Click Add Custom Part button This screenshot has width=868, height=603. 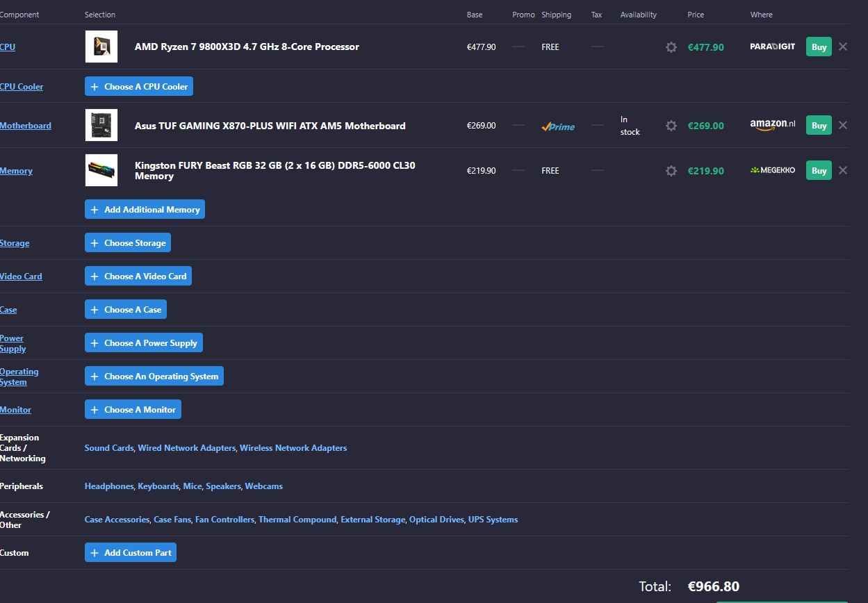pos(131,552)
